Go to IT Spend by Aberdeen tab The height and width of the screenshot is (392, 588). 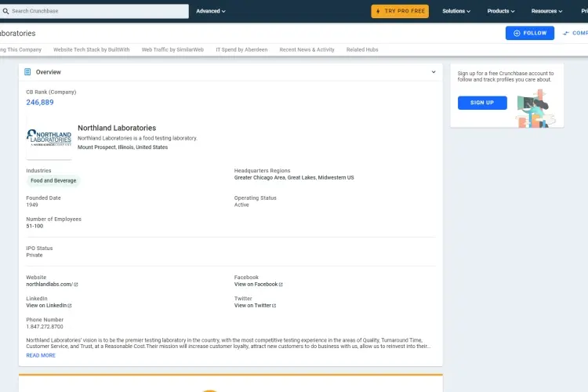(x=241, y=49)
